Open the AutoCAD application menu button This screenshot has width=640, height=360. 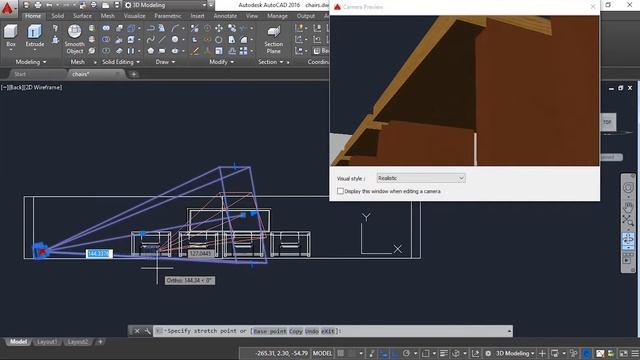pos(8,8)
